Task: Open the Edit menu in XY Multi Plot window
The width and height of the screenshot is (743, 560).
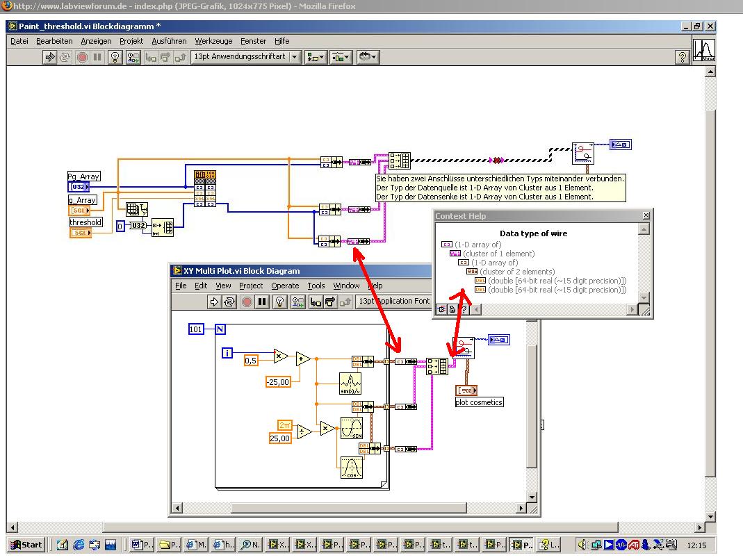Action: (x=201, y=286)
